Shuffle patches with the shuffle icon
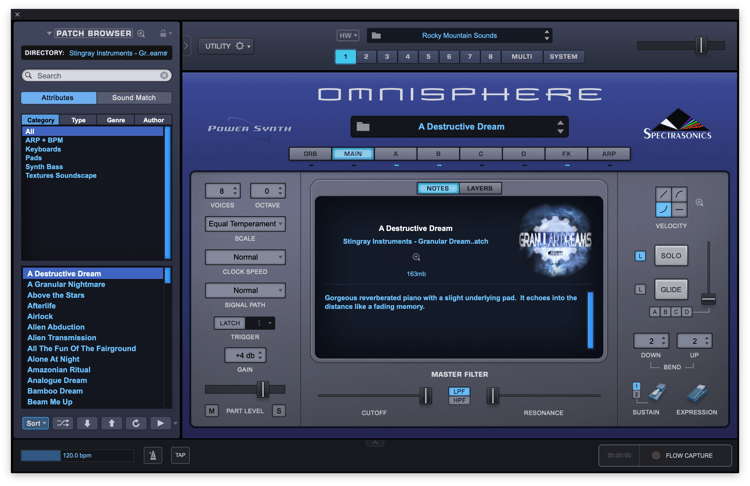The width and height of the screenshot is (750, 486). 63,423
